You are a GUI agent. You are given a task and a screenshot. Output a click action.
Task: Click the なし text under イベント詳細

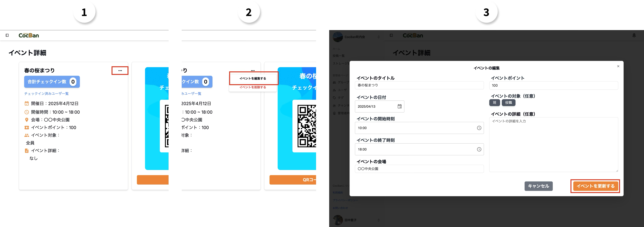(x=34, y=158)
